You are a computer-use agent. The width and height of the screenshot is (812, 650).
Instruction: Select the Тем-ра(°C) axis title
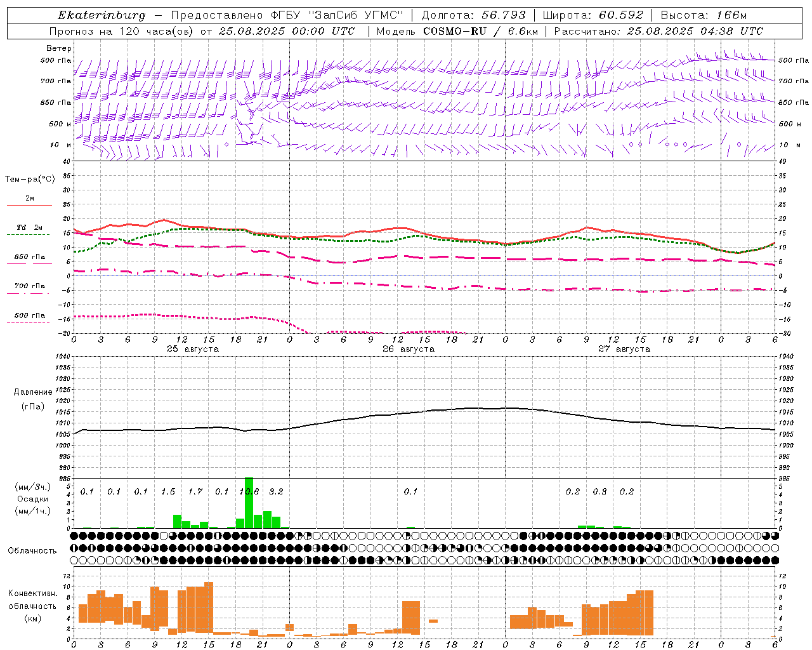point(30,180)
